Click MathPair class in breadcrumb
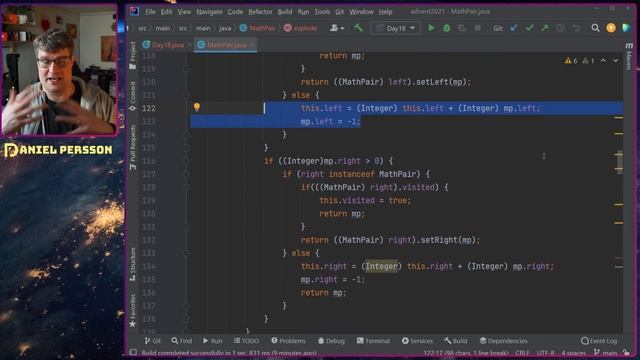 pos(258,28)
